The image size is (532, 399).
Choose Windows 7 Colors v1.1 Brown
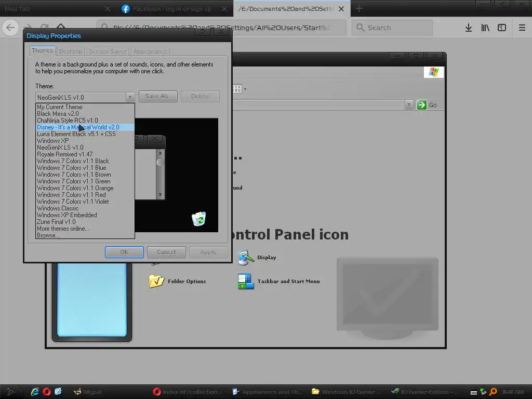click(x=85, y=175)
